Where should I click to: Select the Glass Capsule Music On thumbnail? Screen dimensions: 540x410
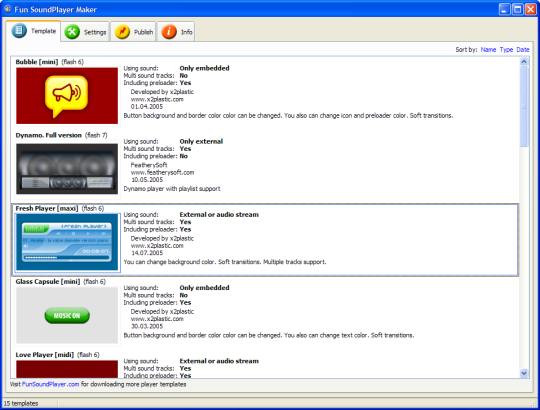(x=67, y=315)
